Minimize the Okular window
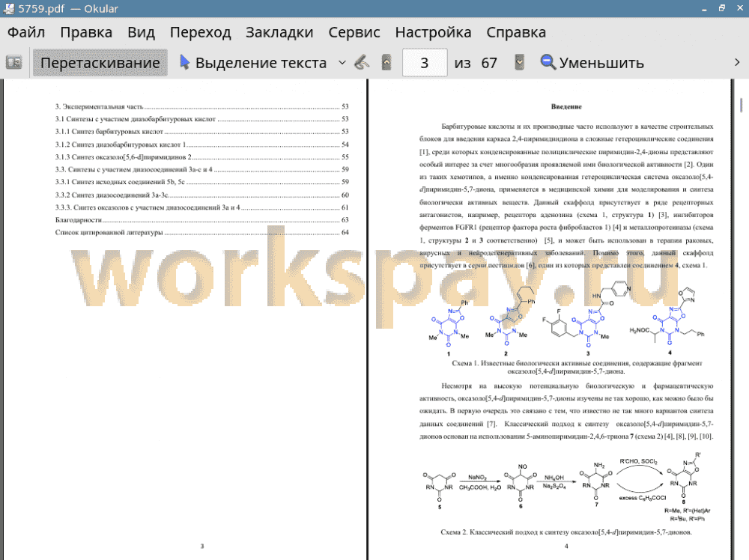 click(x=704, y=8)
